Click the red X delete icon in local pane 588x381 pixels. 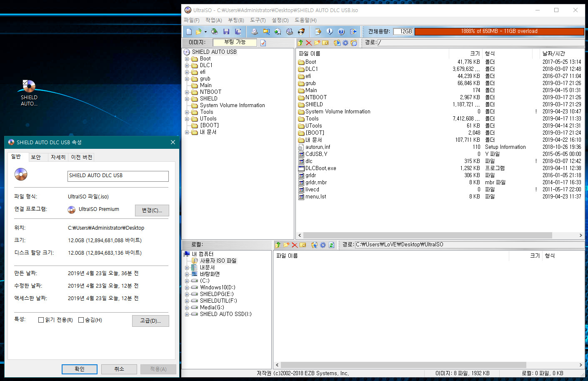(x=295, y=245)
